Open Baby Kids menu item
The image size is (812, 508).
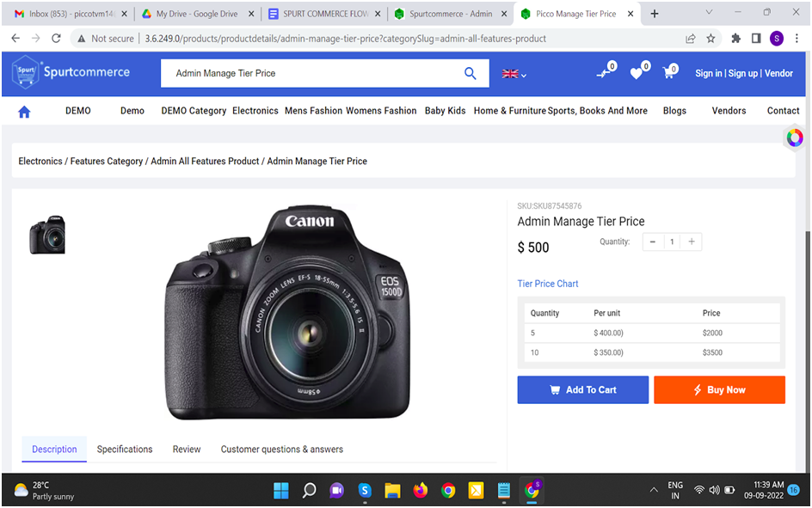(445, 111)
